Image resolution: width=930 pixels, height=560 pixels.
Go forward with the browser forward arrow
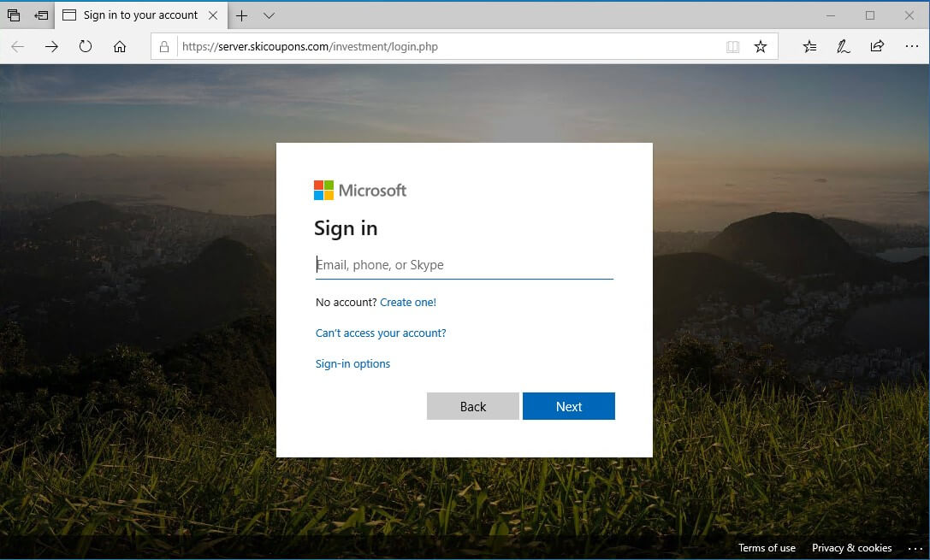[51, 46]
